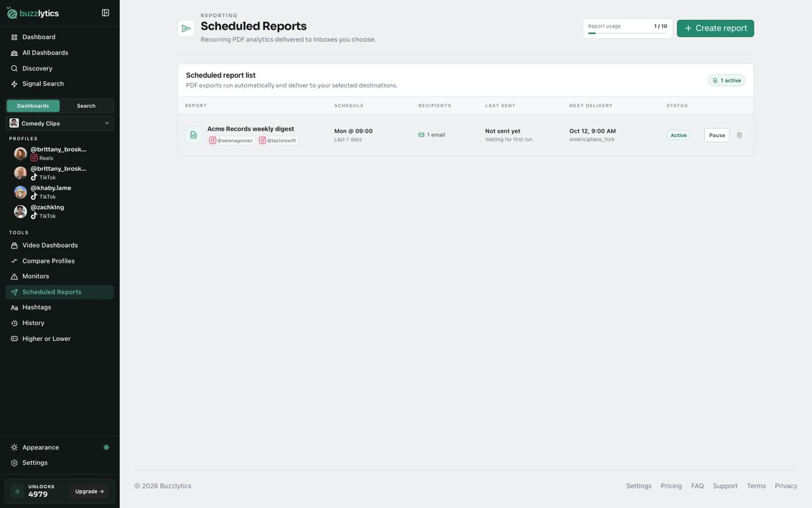The image size is (812, 508).
Task: Open the @zachking TikTok profile
Action: (x=60, y=211)
